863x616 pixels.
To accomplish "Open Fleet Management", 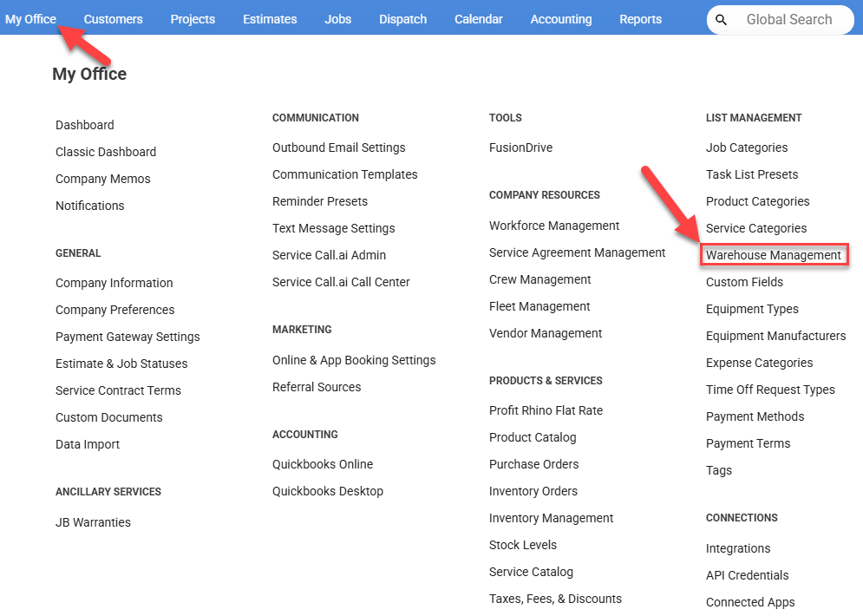I will tap(539, 306).
